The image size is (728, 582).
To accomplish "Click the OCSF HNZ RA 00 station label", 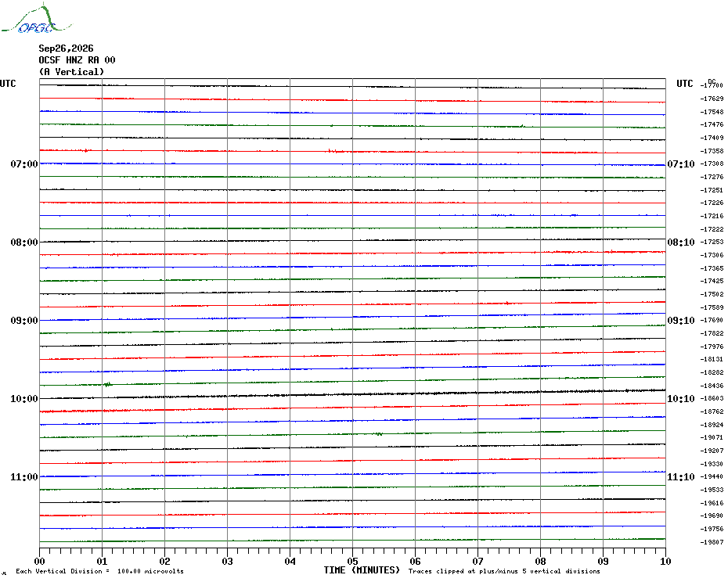I will (77, 60).
